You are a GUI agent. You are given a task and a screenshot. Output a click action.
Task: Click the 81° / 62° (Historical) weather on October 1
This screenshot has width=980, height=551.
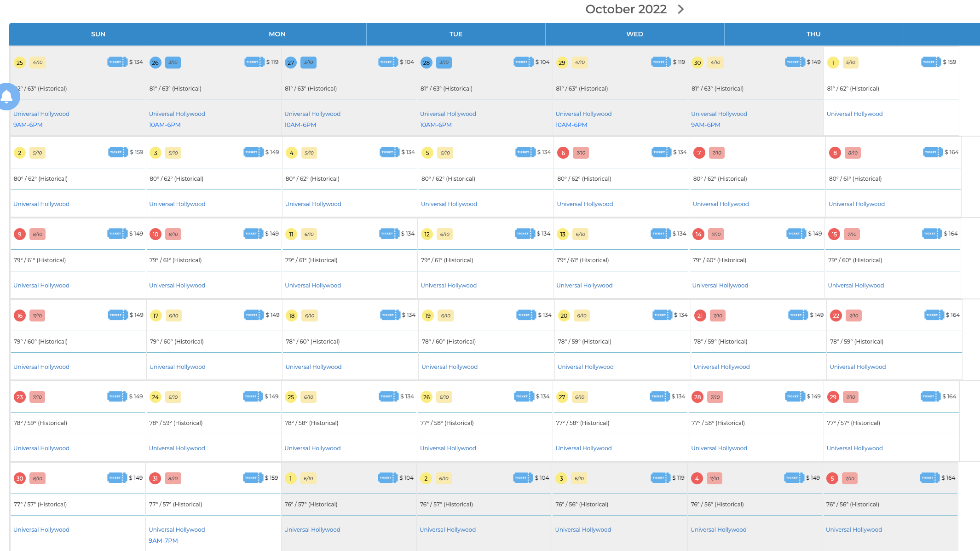pyautogui.click(x=853, y=88)
